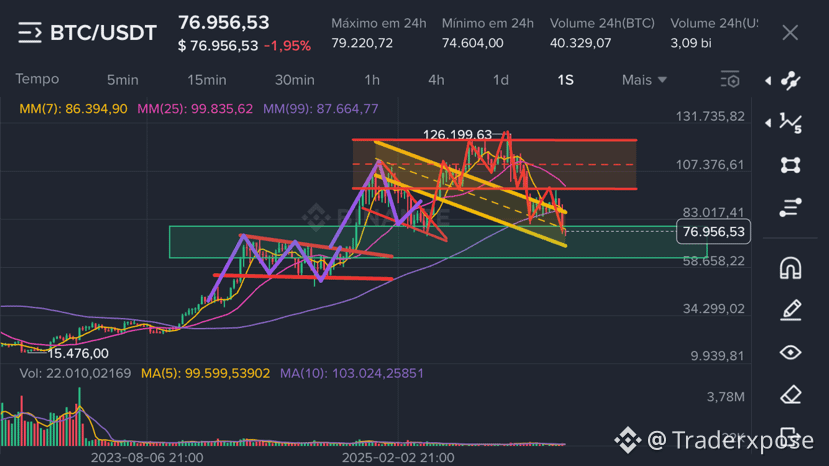
Task: Click the 3,09 bi volume value
Action: click(x=691, y=43)
